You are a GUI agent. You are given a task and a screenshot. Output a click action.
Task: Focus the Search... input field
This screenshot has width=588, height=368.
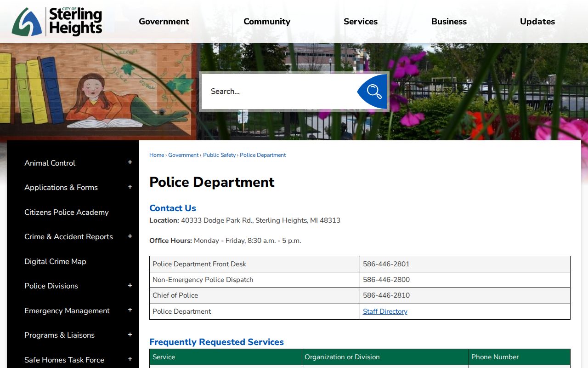click(x=279, y=92)
